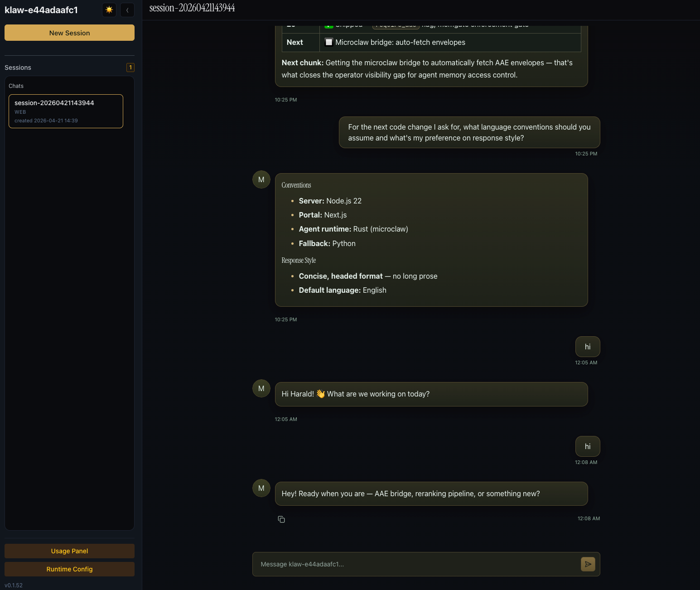Start a New Session
This screenshot has width=700, height=590.
[69, 33]
